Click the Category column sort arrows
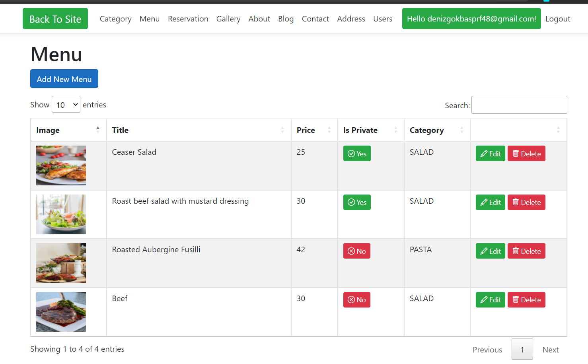 [x=461, y=130]
